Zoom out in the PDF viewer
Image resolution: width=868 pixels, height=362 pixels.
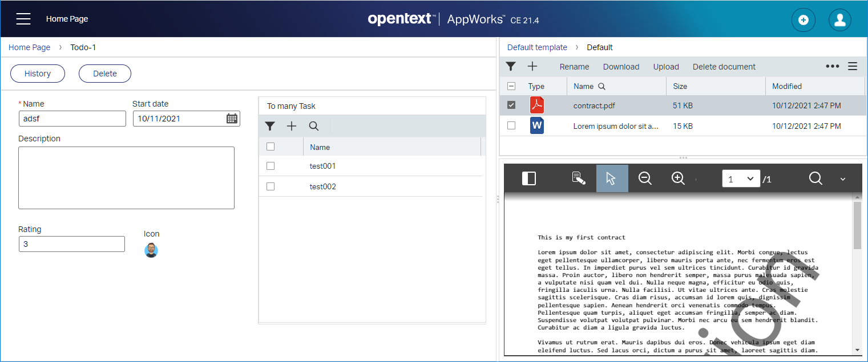(x=645, y=178)
